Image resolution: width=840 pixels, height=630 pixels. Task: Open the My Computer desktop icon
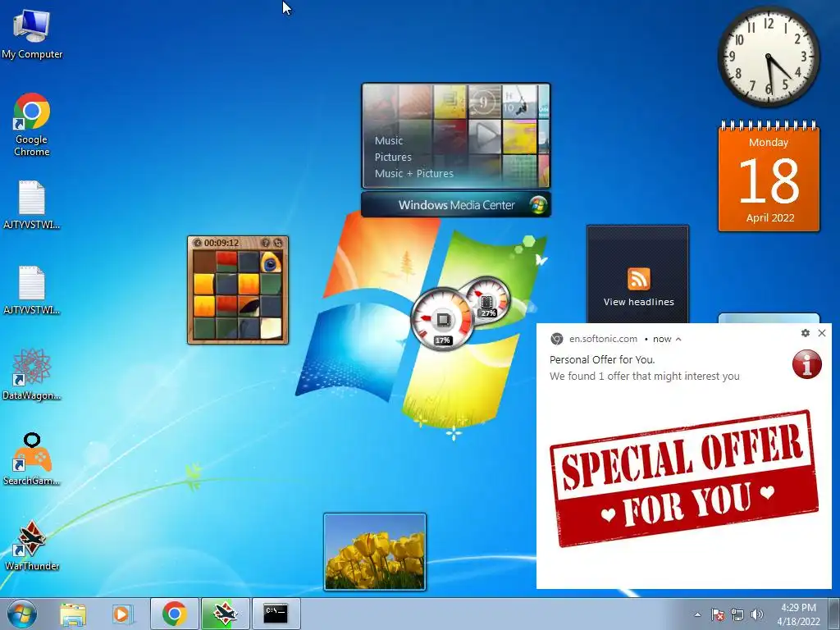pyautogui.click(x=32, y=34)
